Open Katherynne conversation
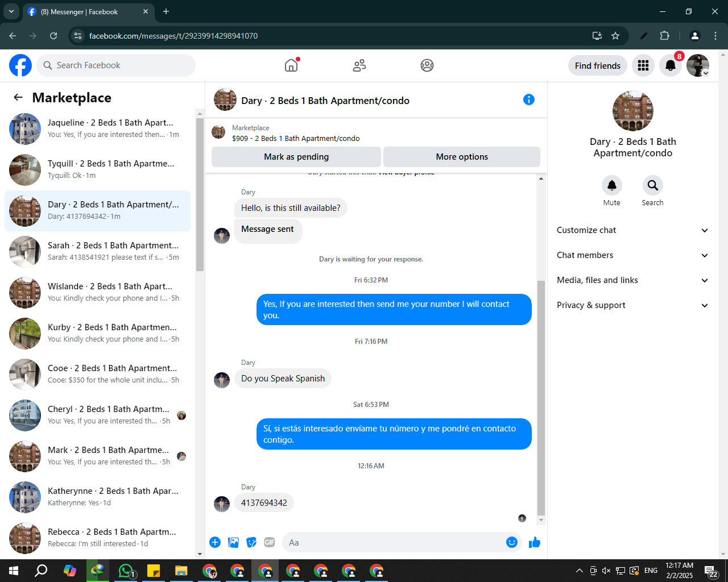The width and height of the screenshot is (728, 582). click(x=97, y=497)
